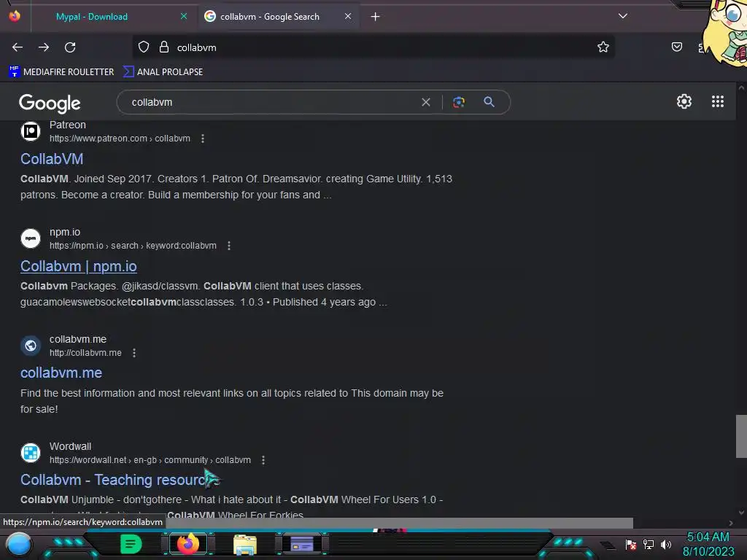Go forward using the browser forward arrow

(44, 47)
